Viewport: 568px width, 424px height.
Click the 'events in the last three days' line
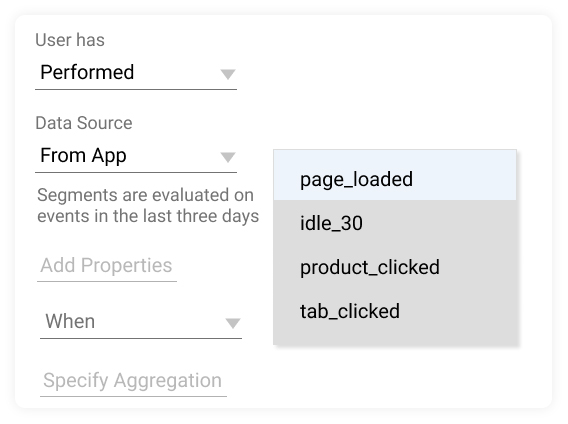pyautogui.click(x=148, y=216)
